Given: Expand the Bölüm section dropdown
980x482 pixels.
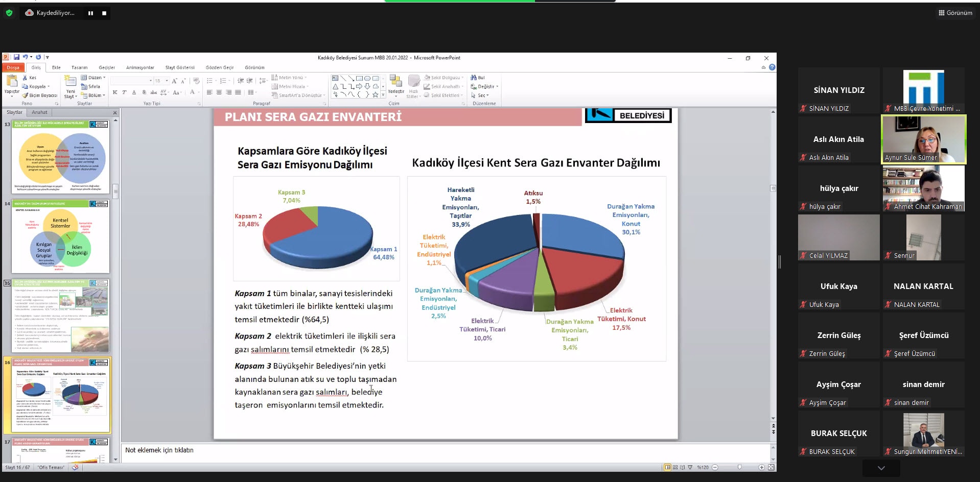Looking at the screenshot, I should tap(94, 95).
